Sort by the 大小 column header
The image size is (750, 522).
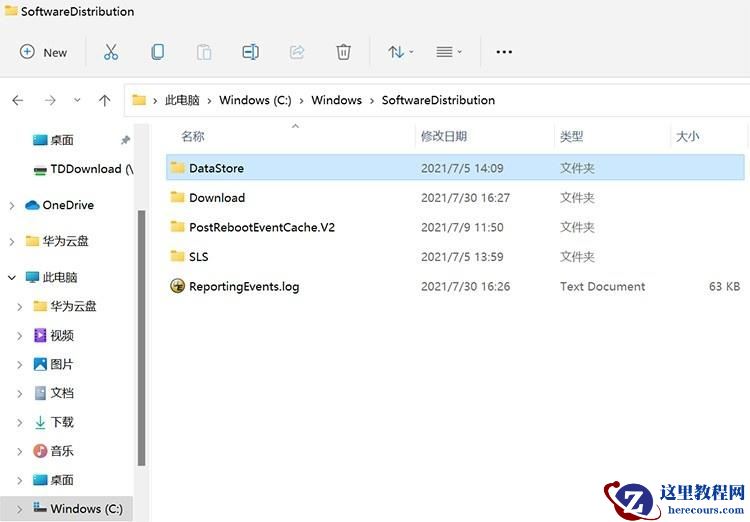pos(687,136)
